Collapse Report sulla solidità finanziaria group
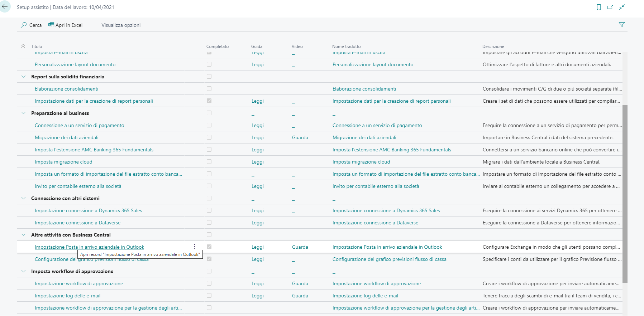The width and height of the screenshot is (644, 316). point(24,77)
